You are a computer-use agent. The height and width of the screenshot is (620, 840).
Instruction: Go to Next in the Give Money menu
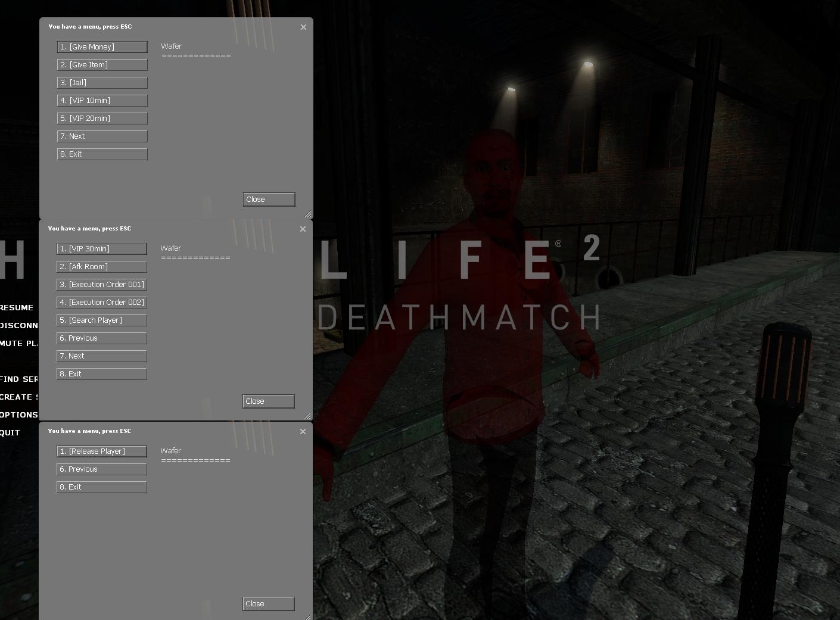click(x=102, y=136)
